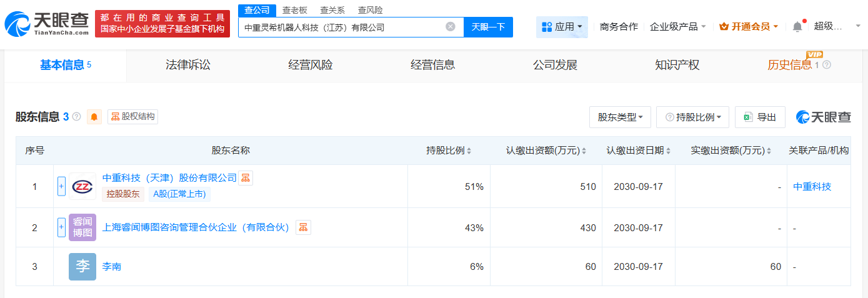The height and width of the screenshot is (298, 868).
Task: Open the 应用 dropdown menu
Action: pyautogui.click(x=562, y=27)
